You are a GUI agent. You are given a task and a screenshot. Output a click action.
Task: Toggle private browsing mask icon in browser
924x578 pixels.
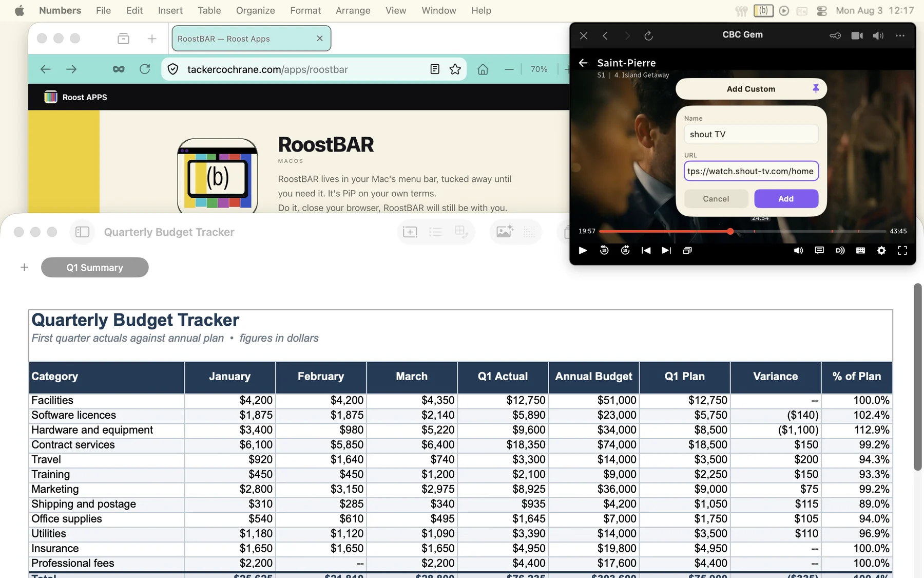(119, 69)
